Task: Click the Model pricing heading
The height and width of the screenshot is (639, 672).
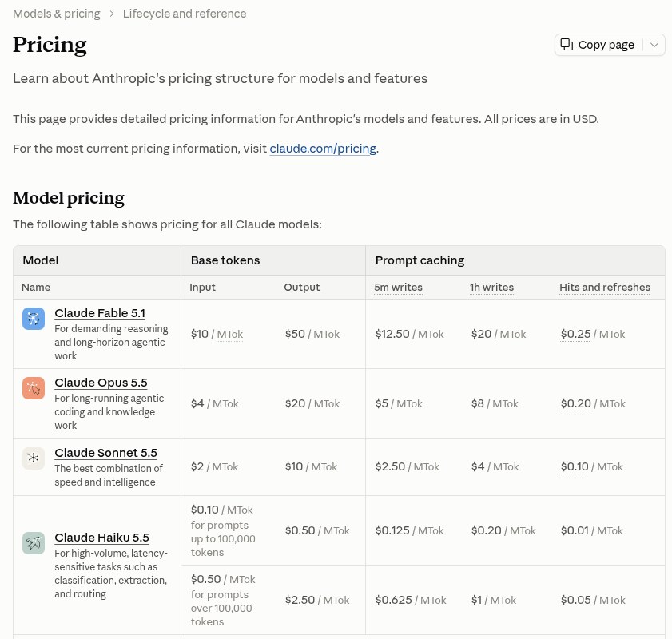Action: pyautogui.click(x=69, y=198)
